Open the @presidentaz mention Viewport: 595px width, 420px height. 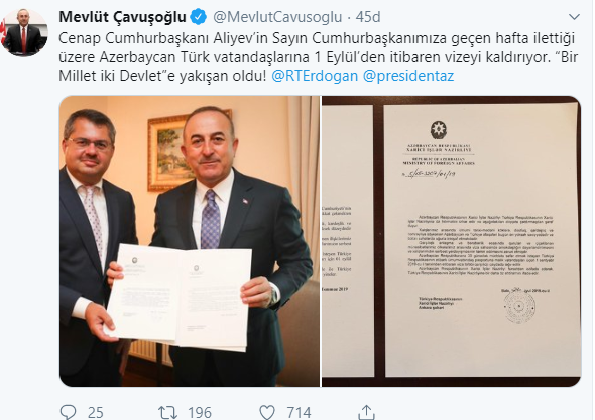click(408, 76)
